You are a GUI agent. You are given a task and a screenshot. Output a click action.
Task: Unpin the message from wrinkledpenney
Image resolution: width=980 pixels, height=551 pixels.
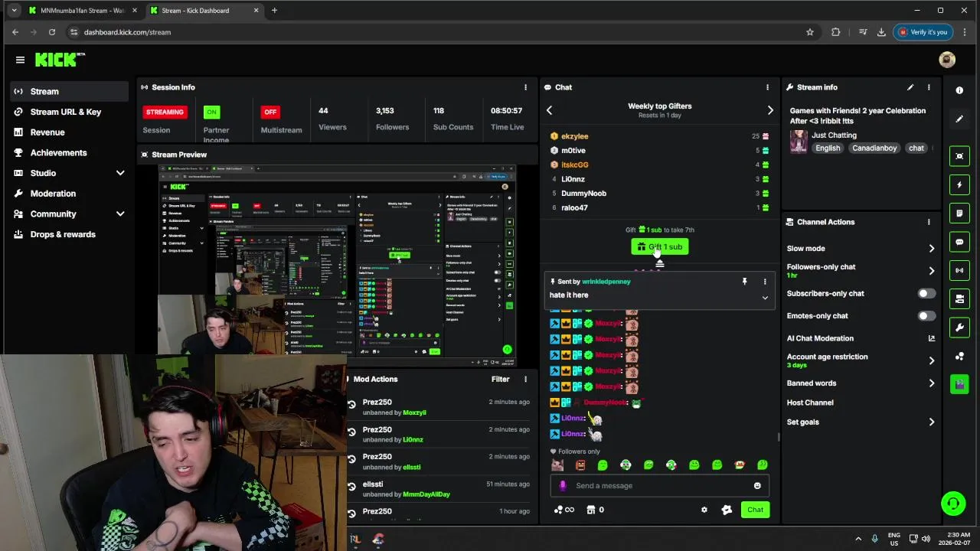[x=744, y=282]
